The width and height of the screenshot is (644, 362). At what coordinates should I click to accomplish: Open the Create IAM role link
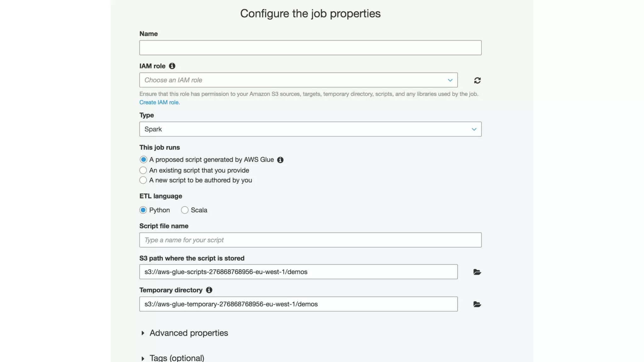159,102
